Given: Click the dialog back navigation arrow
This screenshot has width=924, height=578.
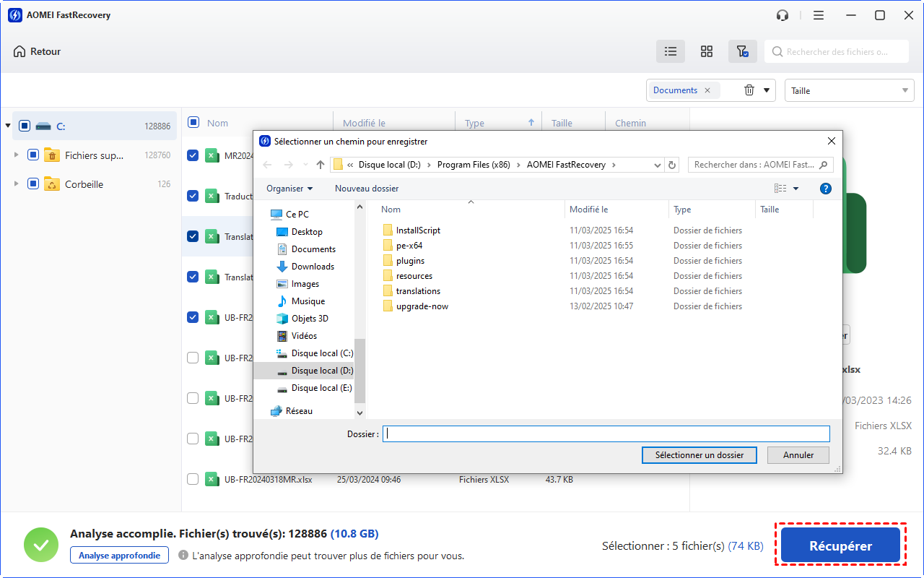Looking at the screenshot, I should [267, 165].
